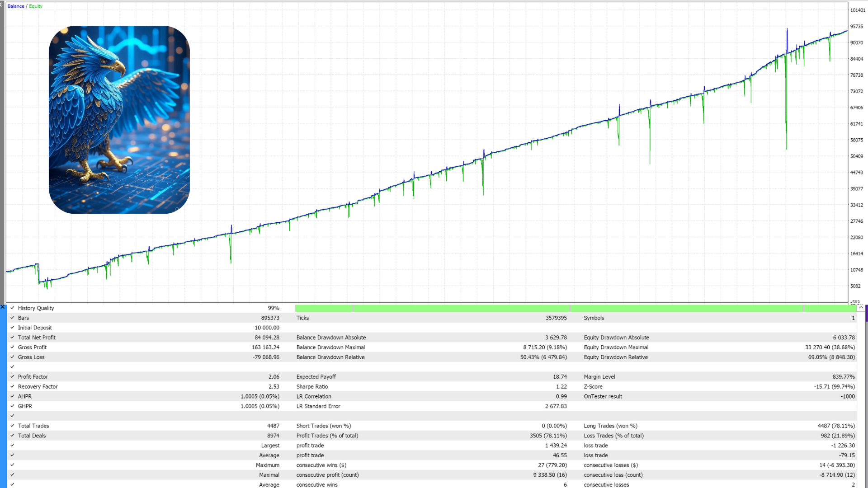Viewport: 868px width, 488px height.
Task: Select the Equity legend label
Action: (x=36, y=6)
